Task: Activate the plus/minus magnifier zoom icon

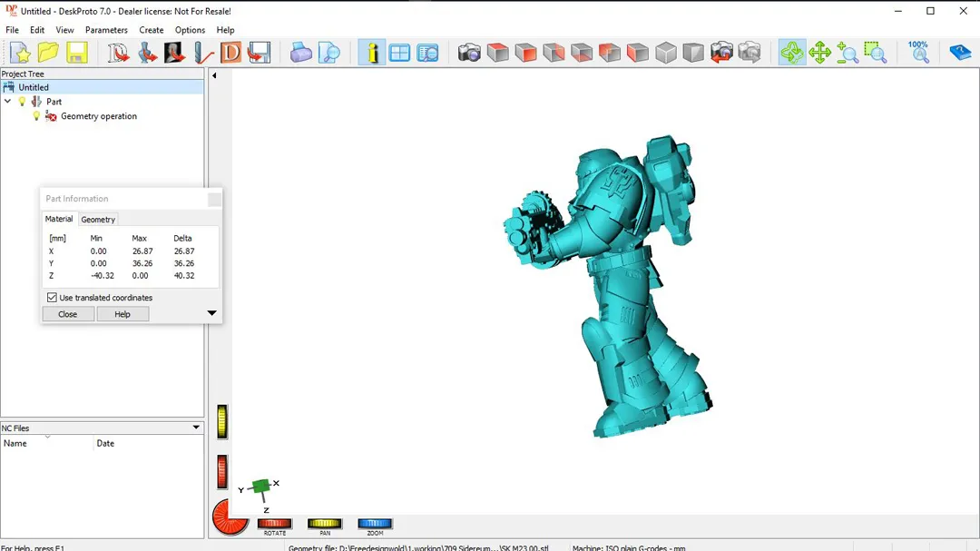Action: [x=848, y=53]
